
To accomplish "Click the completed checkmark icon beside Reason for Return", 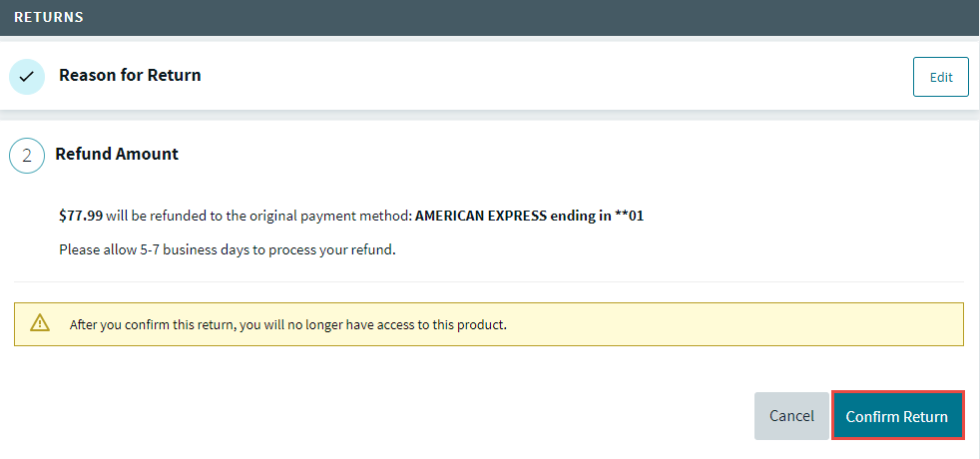I will [26, 76].
